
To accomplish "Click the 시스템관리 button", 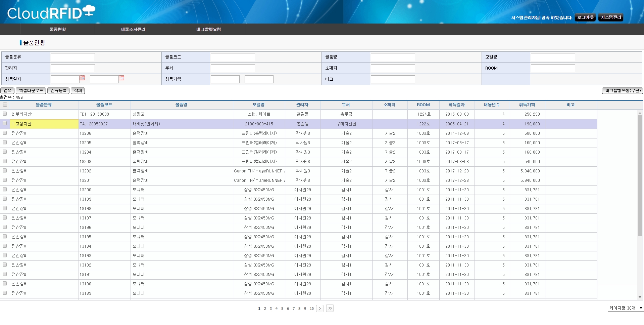I will (611, 17).
